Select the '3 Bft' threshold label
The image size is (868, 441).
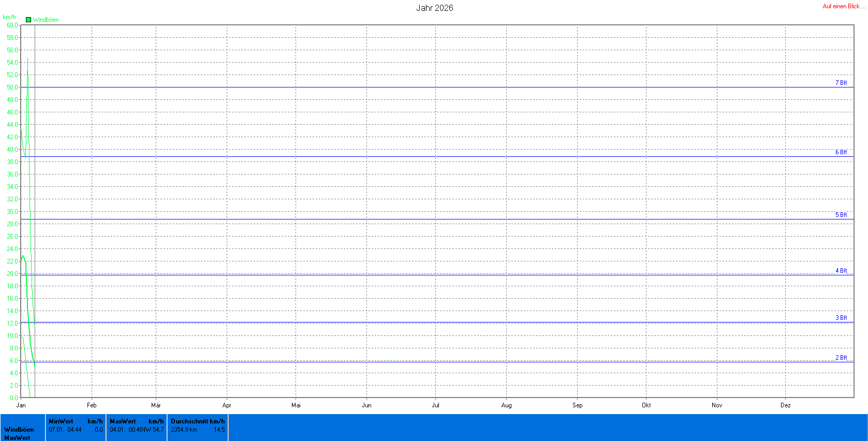pyautogui.click(x=841, y=318)
